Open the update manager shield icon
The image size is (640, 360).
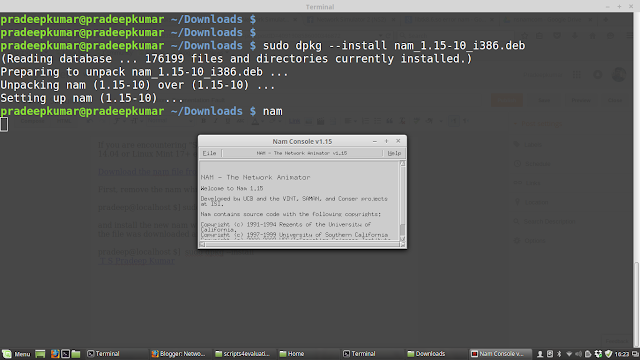tap(609, 354)
